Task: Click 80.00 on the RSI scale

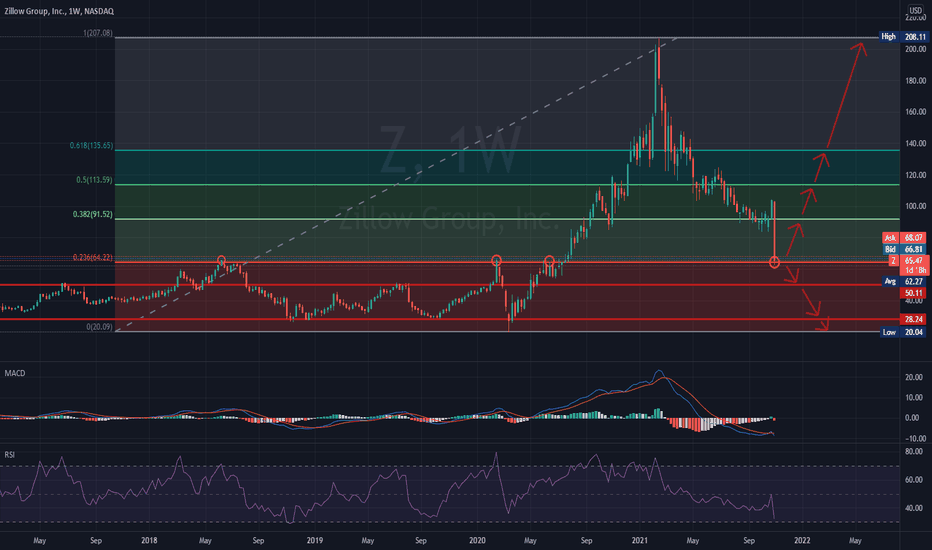Action: [x=914, y=451]
